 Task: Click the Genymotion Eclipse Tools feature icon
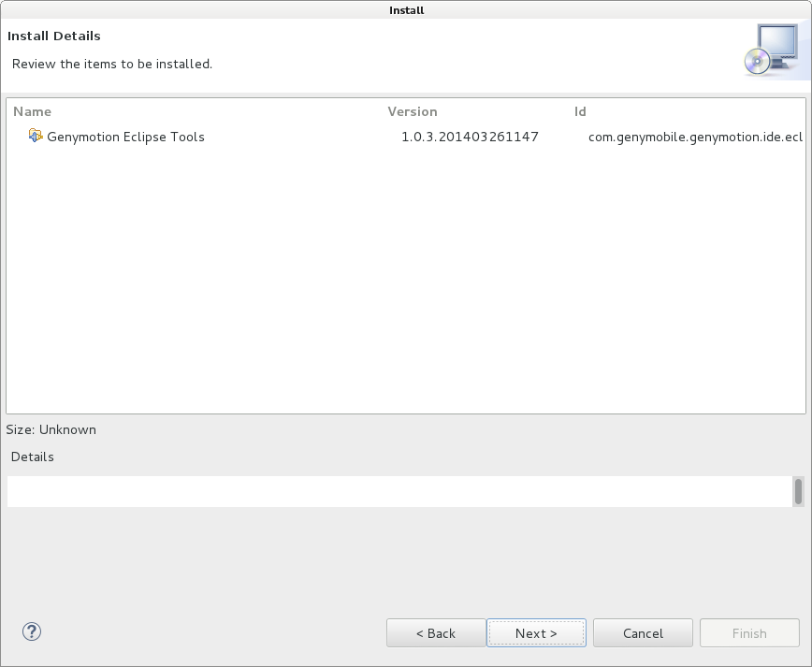(36, 137)
